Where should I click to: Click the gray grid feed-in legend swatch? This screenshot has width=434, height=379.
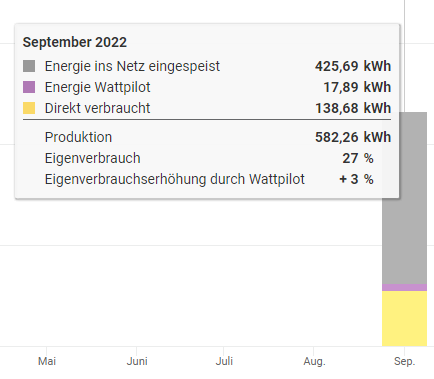click(x=29, y=66)
